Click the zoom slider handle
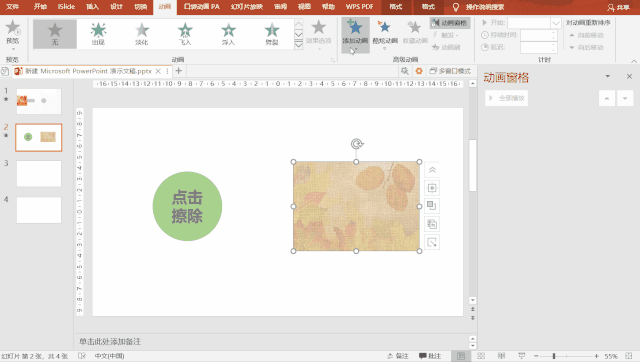The image size is (640, 362). click(554, 356)
